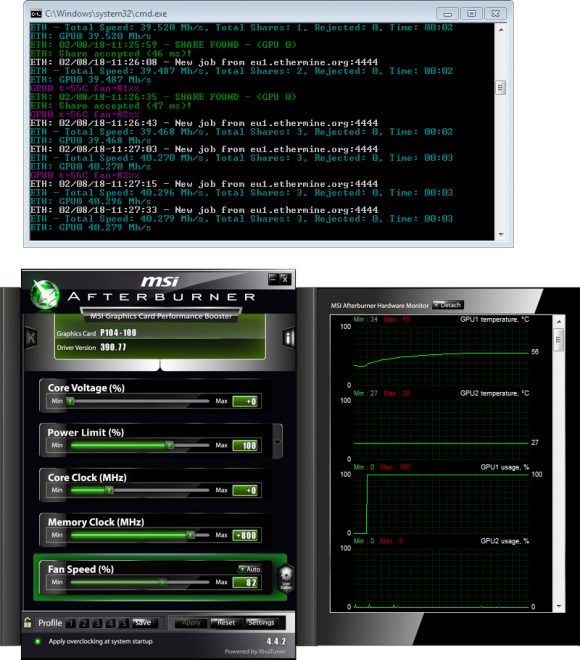Expand the Power Limit side arrow
The width and height of the screenshot is (580, 660).
point(277,442)
